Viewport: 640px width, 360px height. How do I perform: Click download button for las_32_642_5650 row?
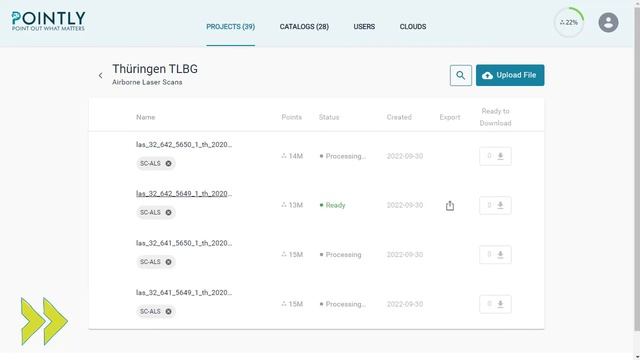point(495,156)
